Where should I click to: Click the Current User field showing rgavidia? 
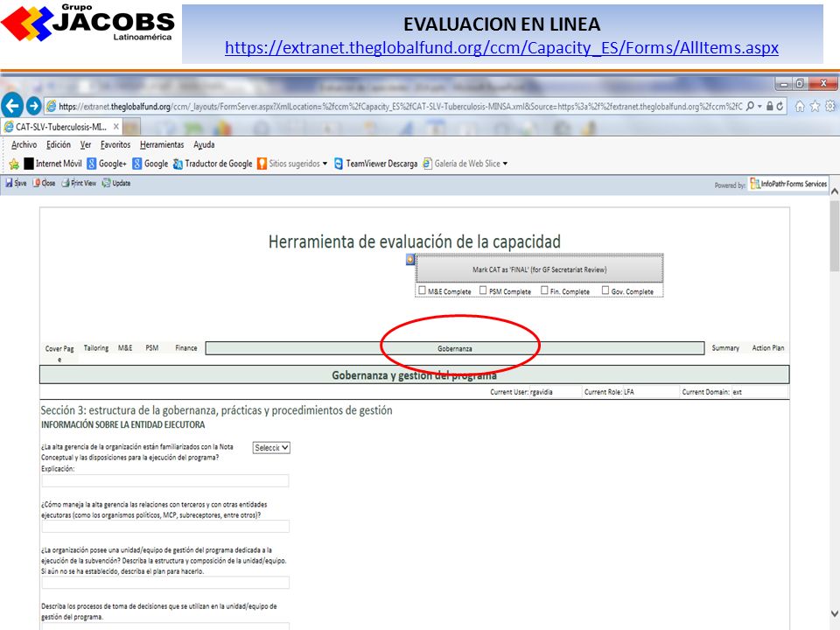556,392
